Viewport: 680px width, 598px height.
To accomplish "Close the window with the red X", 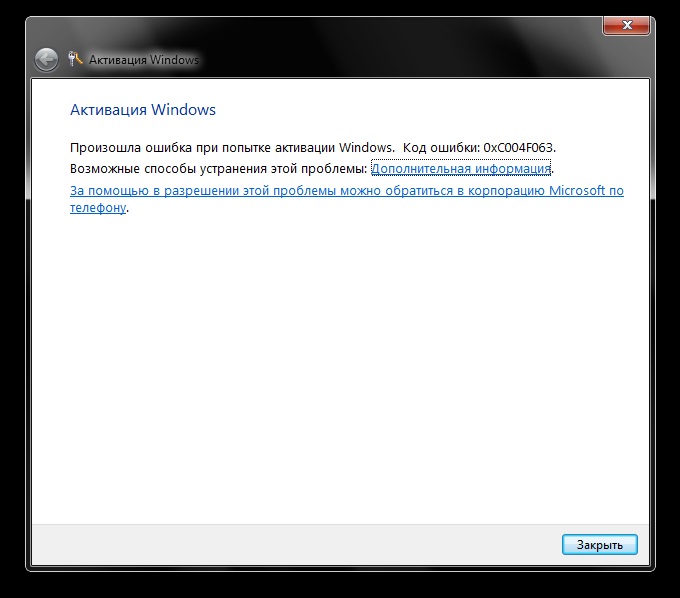I will click(626, 25).
